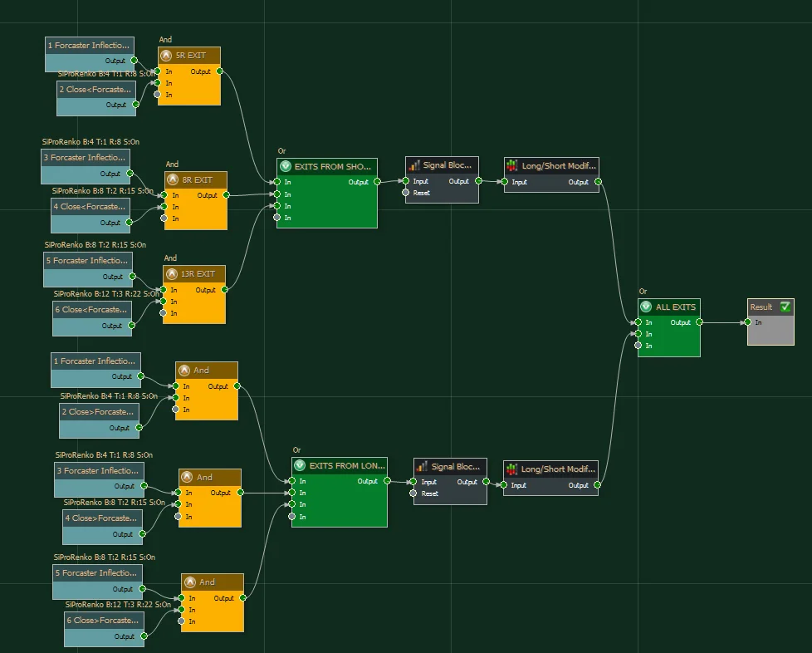This screenshot has height=653, width=812.
Task: Click Output port of EXITS FROM SHO... node
Action: [x=378, y=182]
